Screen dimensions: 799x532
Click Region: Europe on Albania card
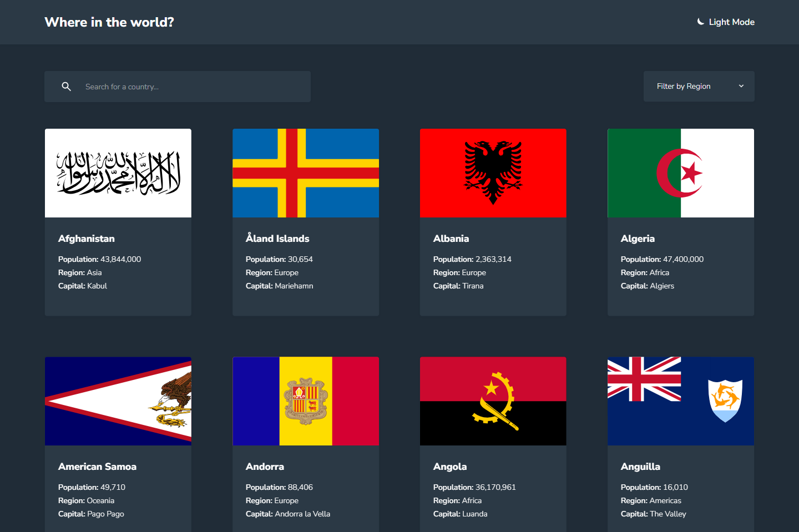coord(459,272)
